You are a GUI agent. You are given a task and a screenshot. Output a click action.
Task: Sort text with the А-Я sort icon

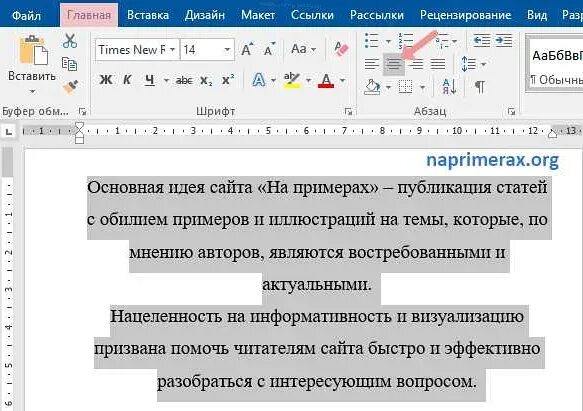click(x=450, y=87)
